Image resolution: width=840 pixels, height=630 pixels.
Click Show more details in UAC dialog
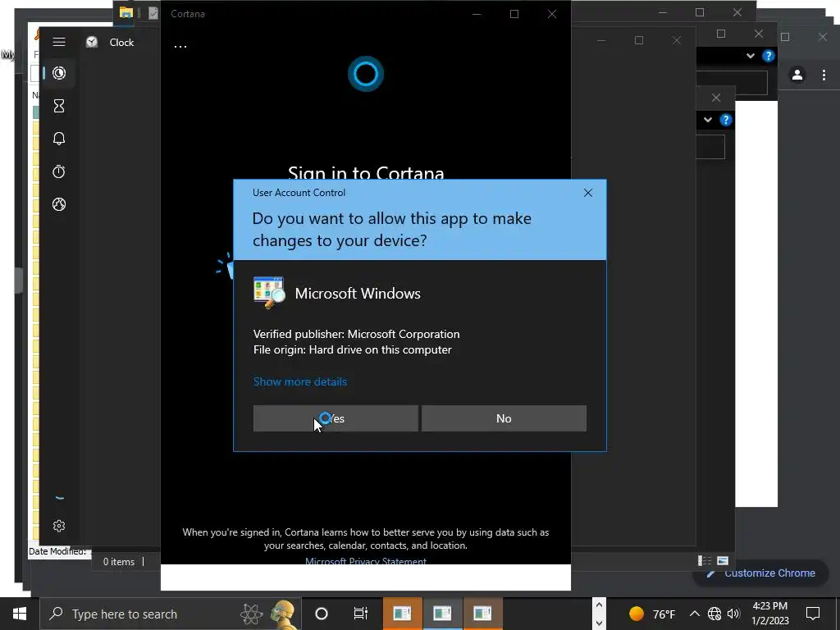(300, 381)
